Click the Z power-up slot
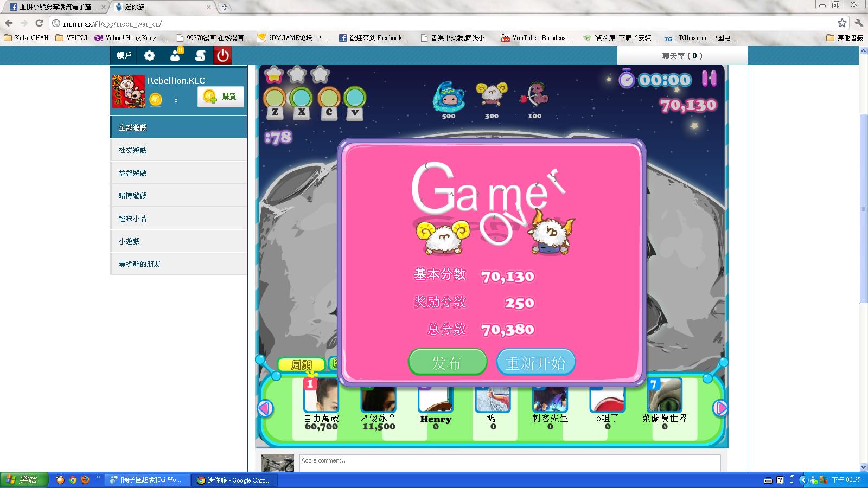This screenshot has height=488, width=868. (x=275, y=99)
